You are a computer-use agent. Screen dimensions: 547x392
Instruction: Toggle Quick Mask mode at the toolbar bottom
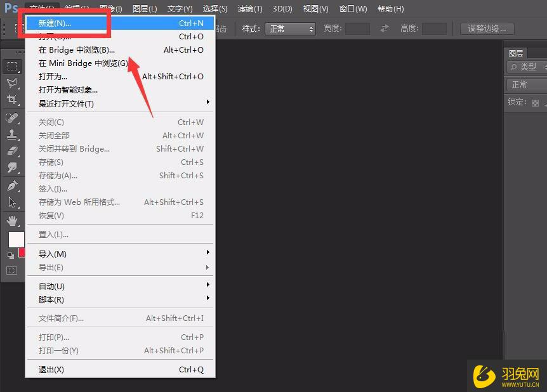(11, 271)
